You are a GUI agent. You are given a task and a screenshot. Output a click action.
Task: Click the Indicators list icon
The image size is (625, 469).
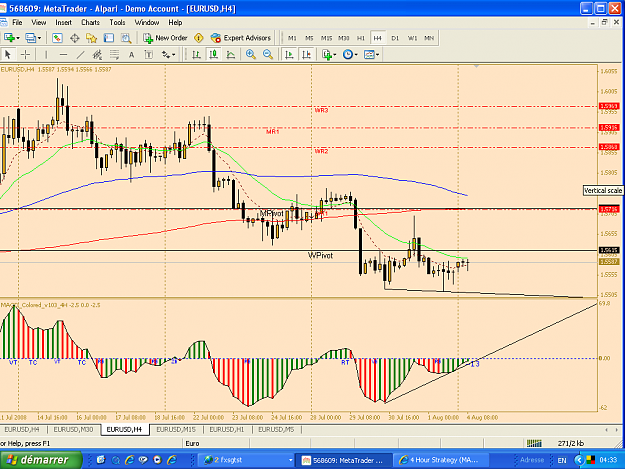click(327, 55)
